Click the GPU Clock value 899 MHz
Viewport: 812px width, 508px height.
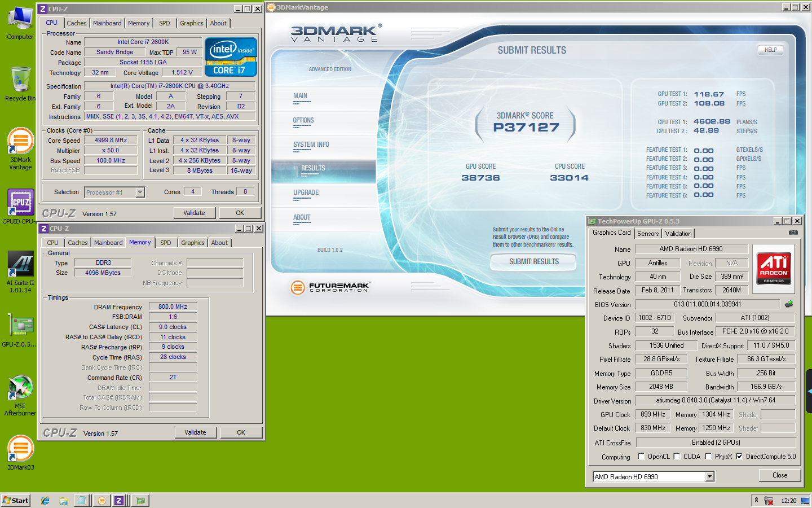click(x=653, y=414)
